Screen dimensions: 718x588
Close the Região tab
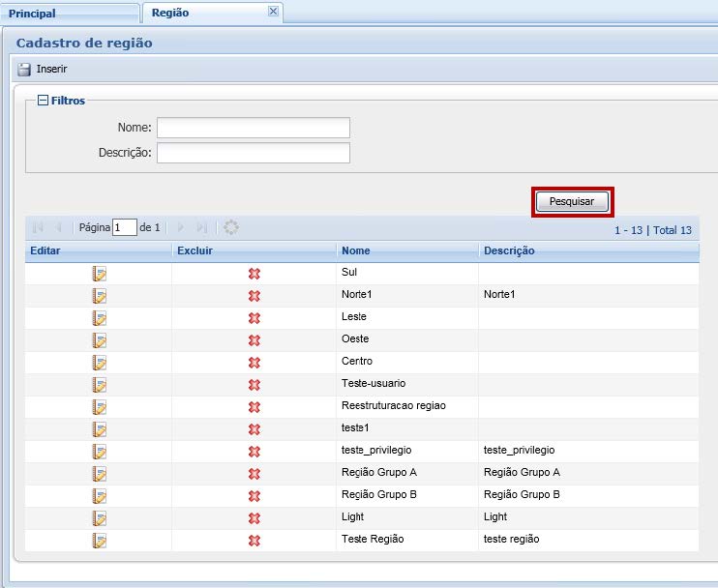(273, 12)
